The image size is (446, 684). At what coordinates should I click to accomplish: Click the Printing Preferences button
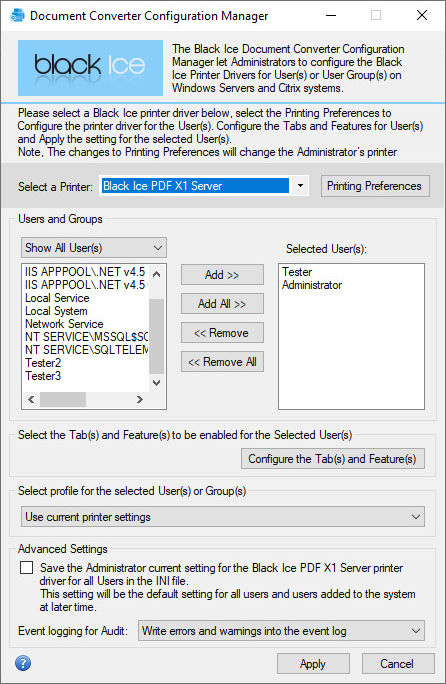[x=375, y=186]
